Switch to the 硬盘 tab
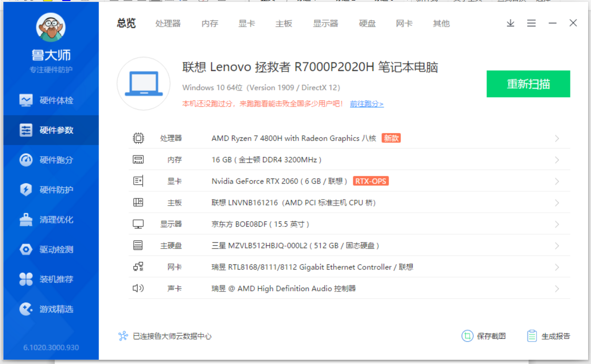Screen dimensions: 591x364 pyautogui.click(x=368, y=23)
